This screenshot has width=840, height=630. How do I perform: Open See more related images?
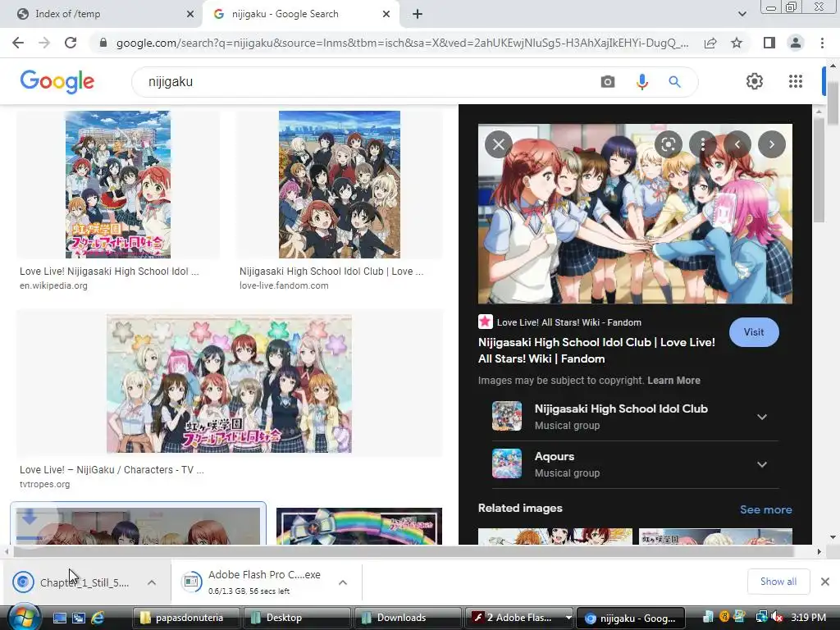(765, 509)
